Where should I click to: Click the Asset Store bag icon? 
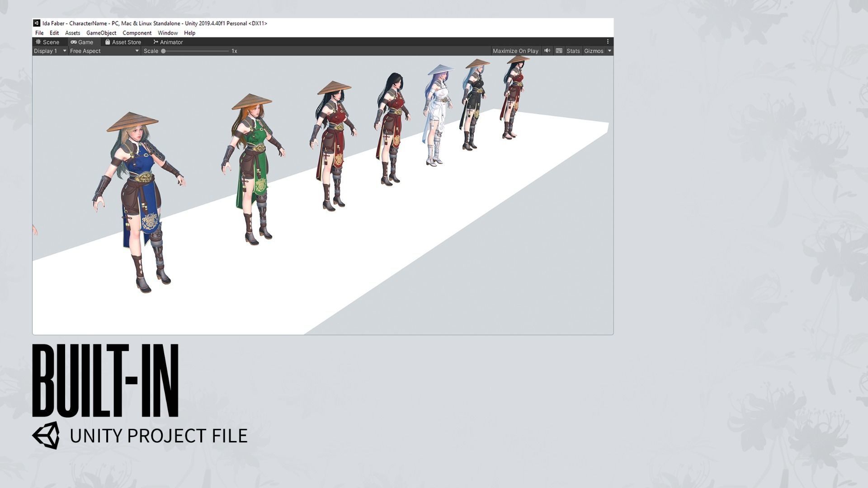(108, 42)
